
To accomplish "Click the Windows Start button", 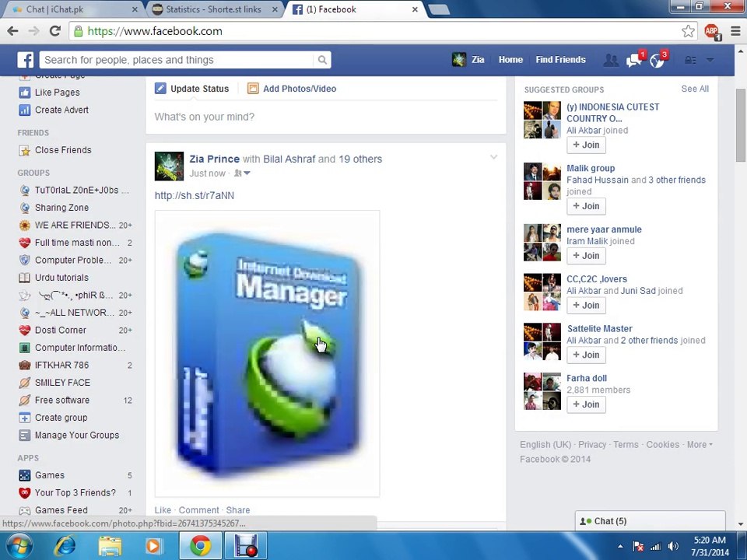I will 19,546.
